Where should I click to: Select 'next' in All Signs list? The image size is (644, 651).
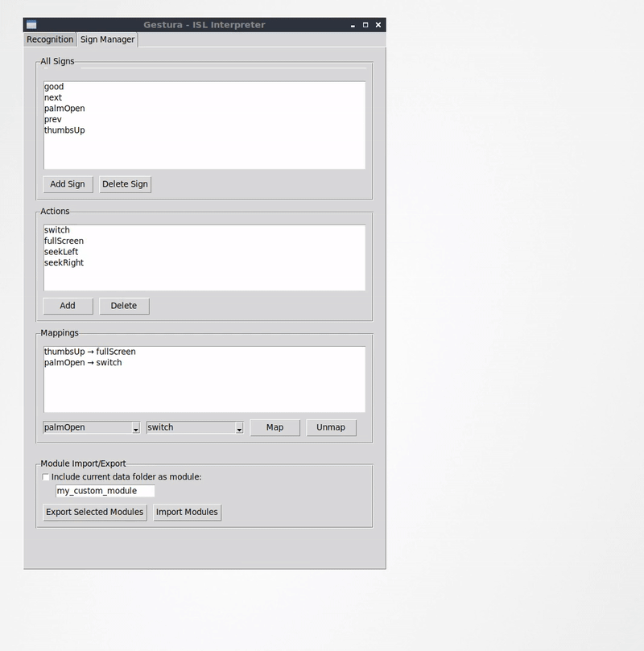click(204, 97)
